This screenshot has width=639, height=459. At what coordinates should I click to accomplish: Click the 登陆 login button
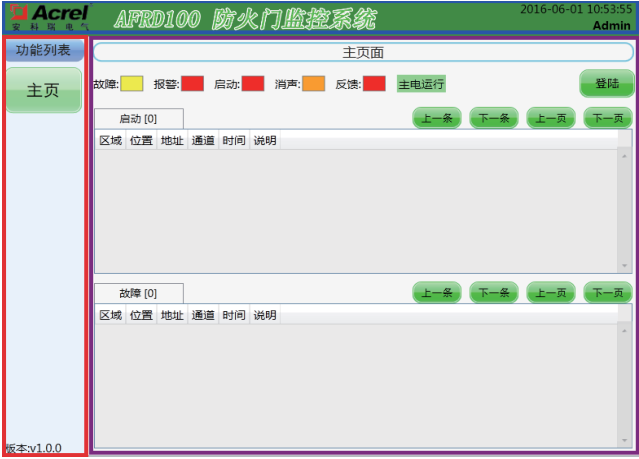607,84
